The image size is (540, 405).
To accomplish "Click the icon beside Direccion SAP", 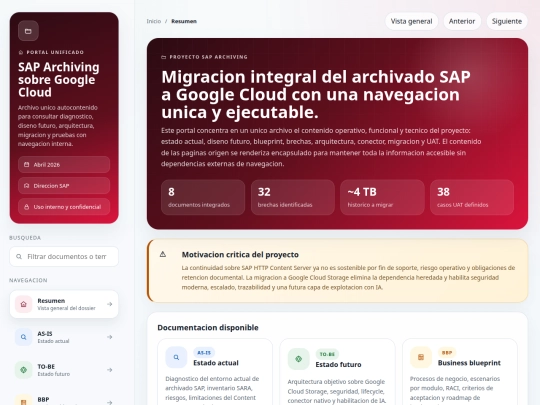I will click(x=27, y=186).
